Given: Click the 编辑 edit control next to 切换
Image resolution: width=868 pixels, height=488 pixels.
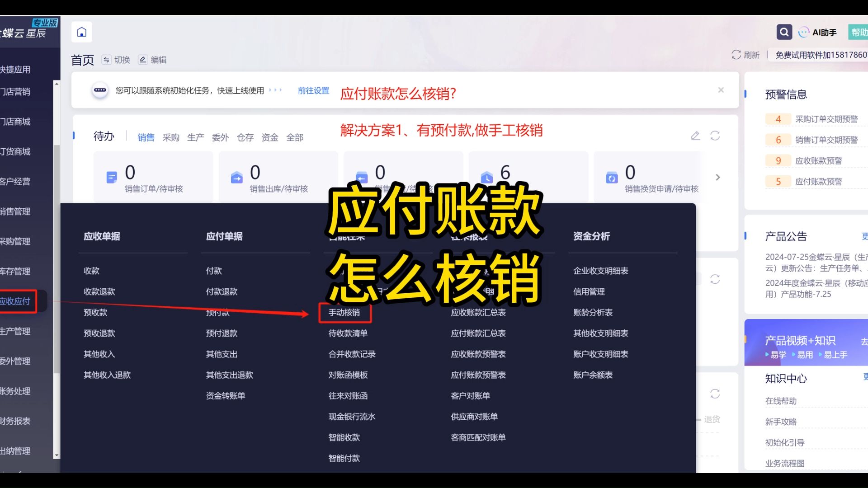Looking at the screenshot, I should [152, 60].
